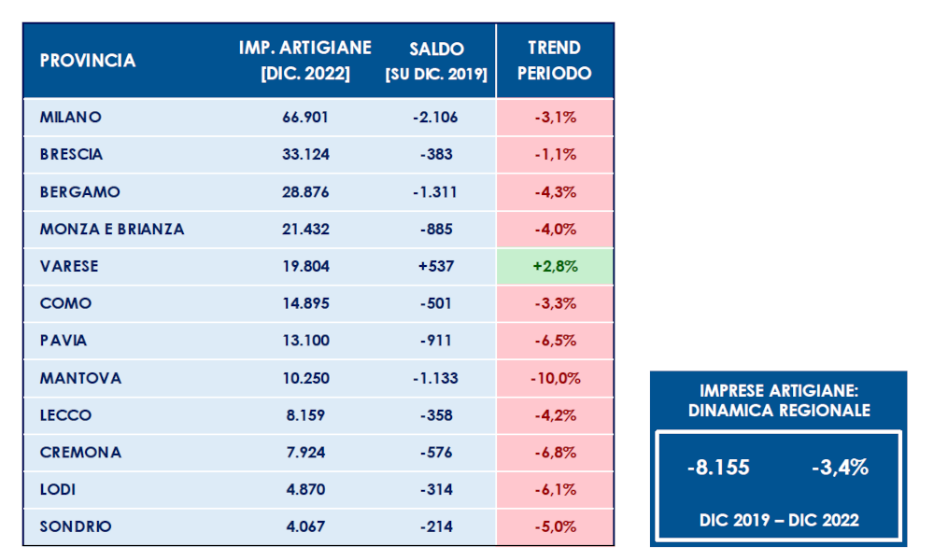Click the SONDRIO province name
Viewport: 934px width, 560px height.
click(x=76, y=527)
